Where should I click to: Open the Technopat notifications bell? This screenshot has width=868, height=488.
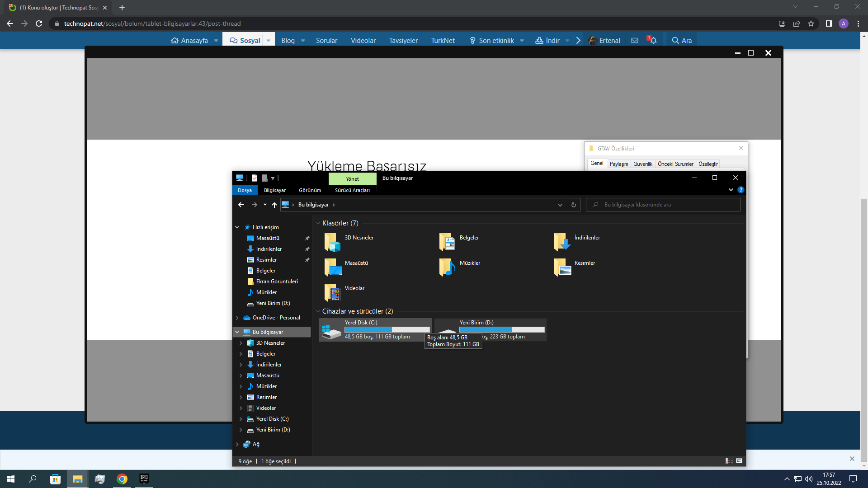pyautogui.click(x=653, y=40)
